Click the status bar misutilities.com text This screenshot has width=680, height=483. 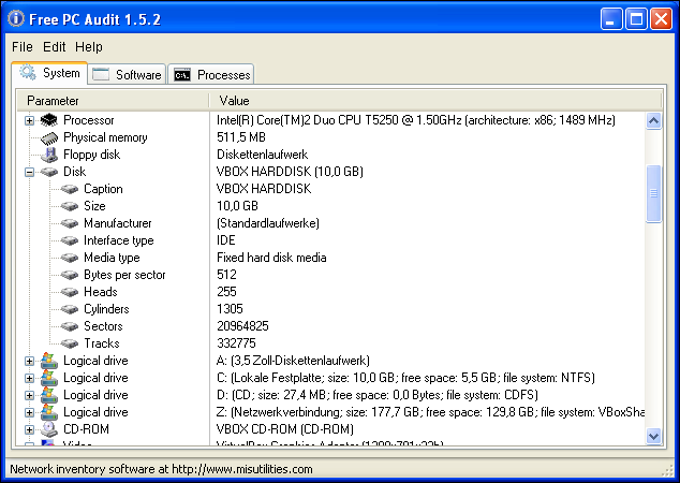pos(161,469)
